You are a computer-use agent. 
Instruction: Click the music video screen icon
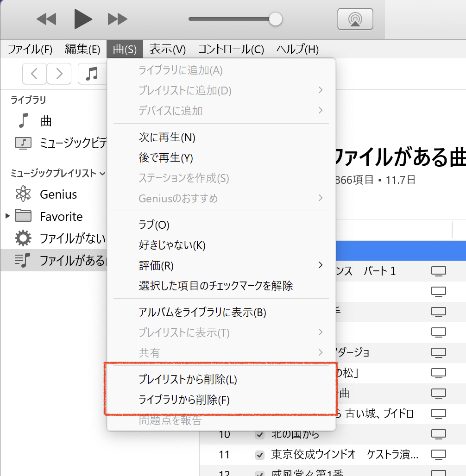pos(23,143)
